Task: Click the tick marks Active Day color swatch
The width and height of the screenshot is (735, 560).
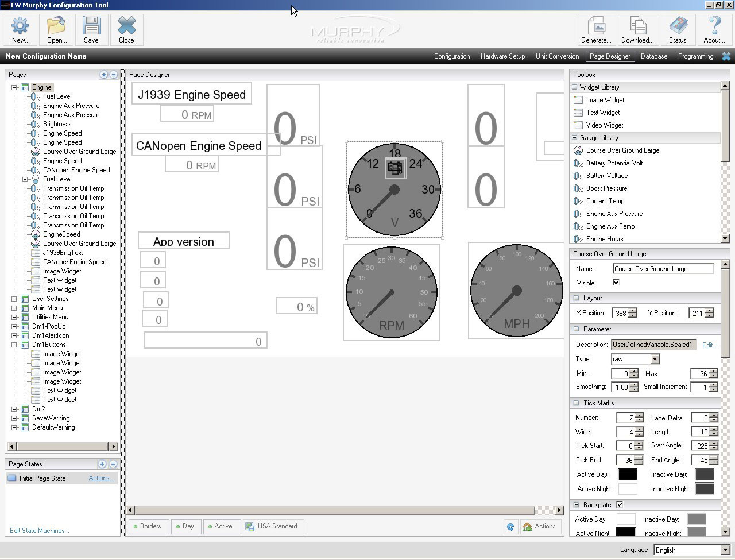Action: coord(627,474)
